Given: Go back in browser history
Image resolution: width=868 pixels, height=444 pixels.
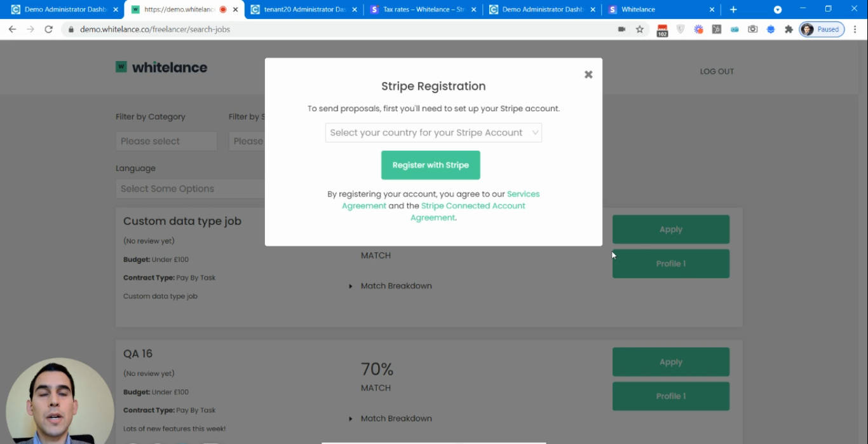Looking at the screenshot, I should pyautogui.click(x=12, y=29).
